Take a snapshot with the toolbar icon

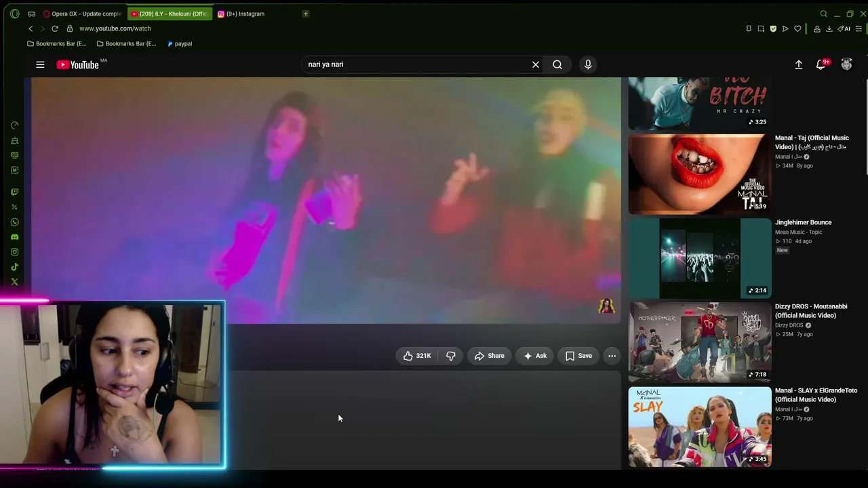click(x=761, y=28)
